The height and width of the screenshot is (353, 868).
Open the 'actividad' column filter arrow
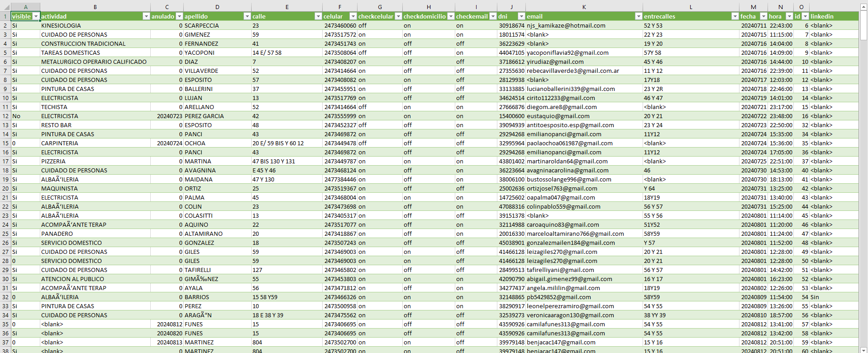coord(146,16)
